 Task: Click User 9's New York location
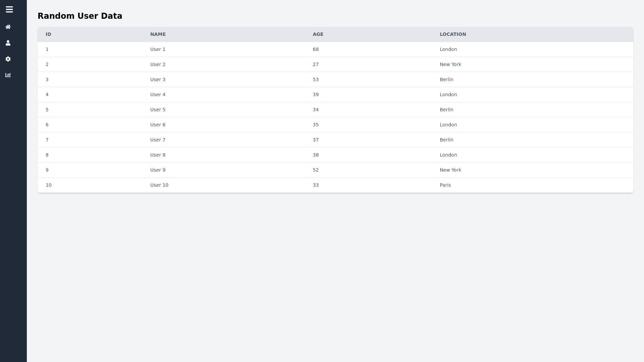pyautogui.click(x=450, y=170)
